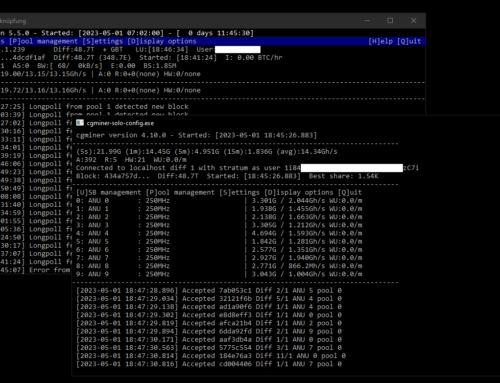Click 'BS:1.85M' value in back window
500x383 pixels.
coord(160,66)
